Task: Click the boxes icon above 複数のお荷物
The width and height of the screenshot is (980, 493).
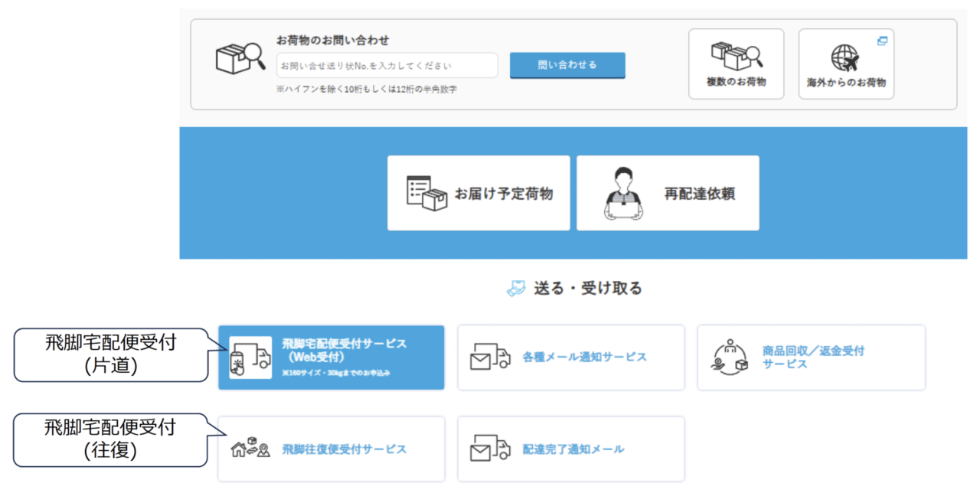Action: (736, 55)
